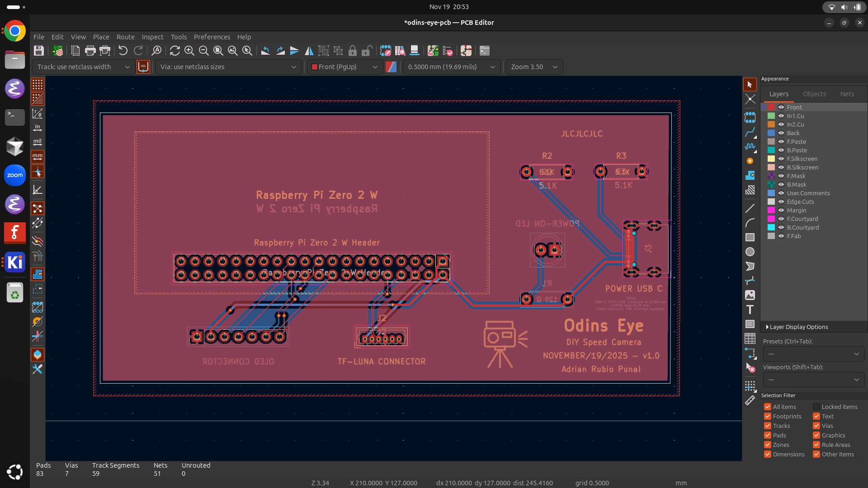Select the Route Tracks tool

[750, 132]
